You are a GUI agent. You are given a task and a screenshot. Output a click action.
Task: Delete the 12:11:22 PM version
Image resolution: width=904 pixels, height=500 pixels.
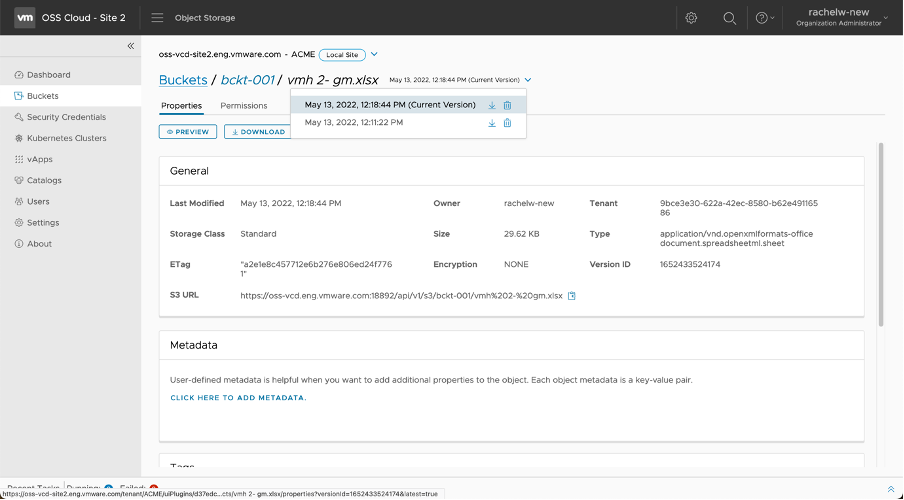[x=507, y=123]
